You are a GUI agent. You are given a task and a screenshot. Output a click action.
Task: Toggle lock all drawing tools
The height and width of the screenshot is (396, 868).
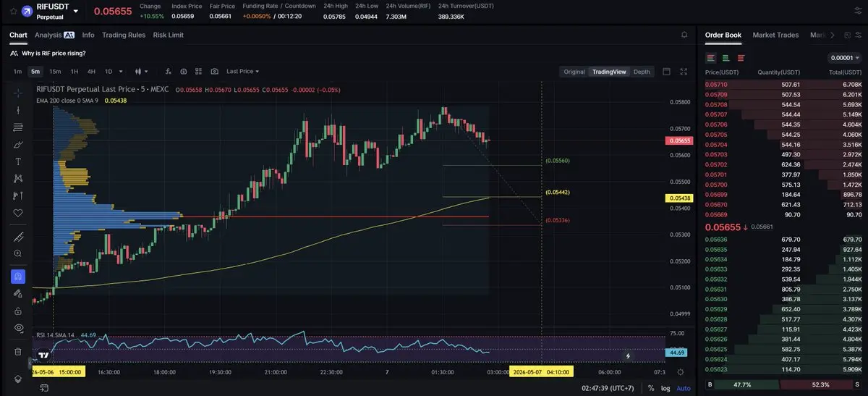click(x=18, y=311)
